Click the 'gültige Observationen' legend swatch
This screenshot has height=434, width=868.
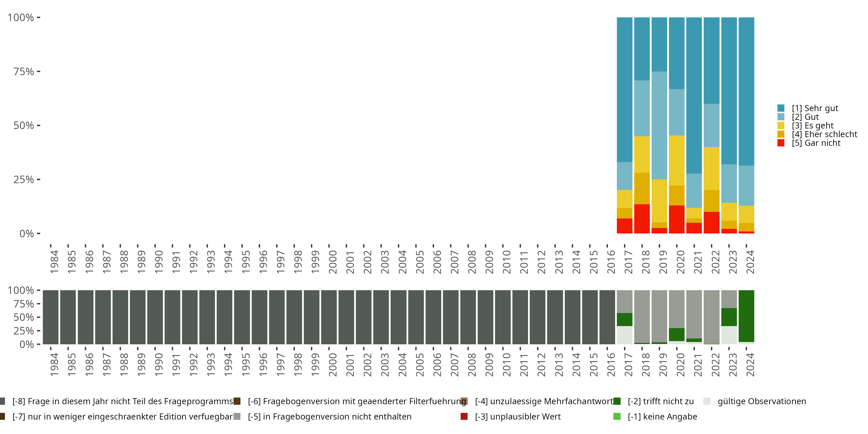tap(707, 401)
